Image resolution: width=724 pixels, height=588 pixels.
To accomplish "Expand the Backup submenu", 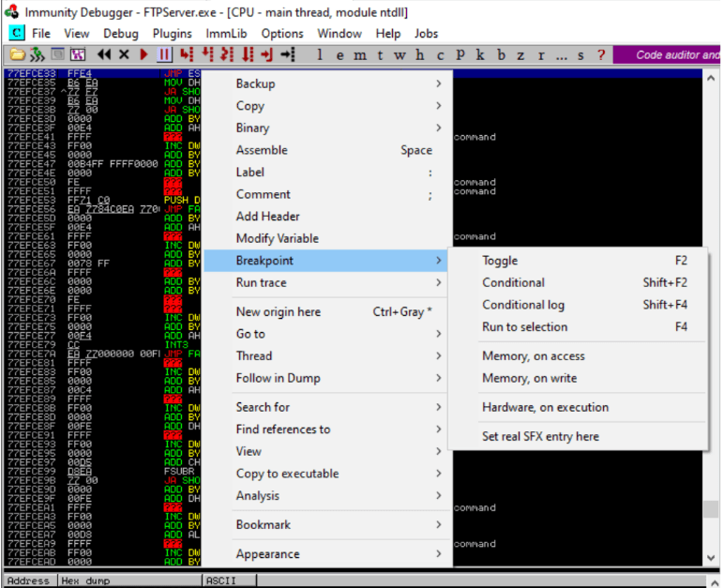I will click(327, 83).
